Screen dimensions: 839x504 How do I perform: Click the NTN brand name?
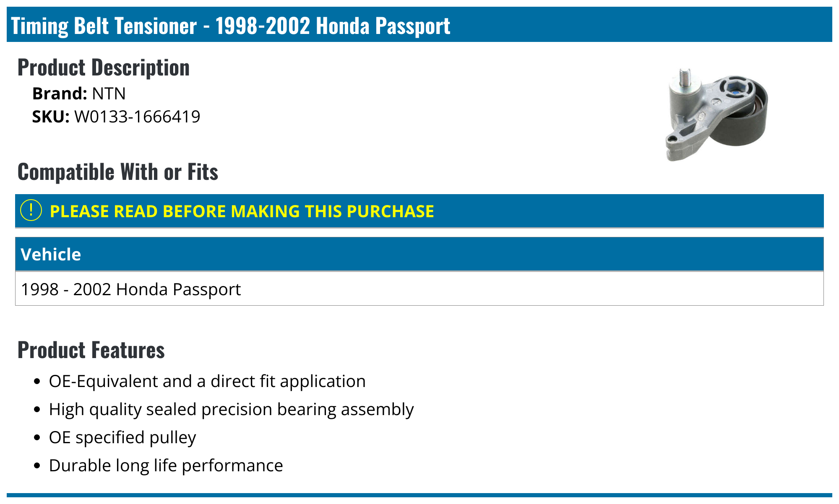click(x=109, y=94)
